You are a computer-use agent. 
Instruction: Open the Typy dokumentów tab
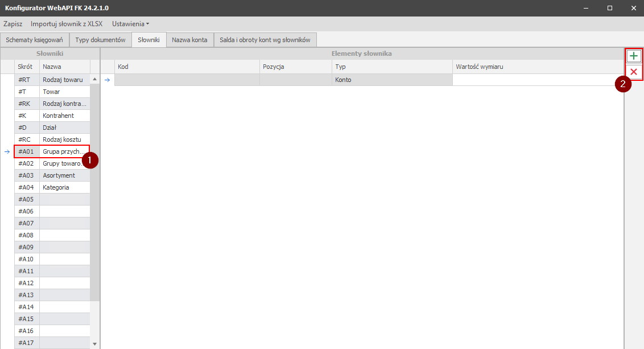(x=100, y=40)
